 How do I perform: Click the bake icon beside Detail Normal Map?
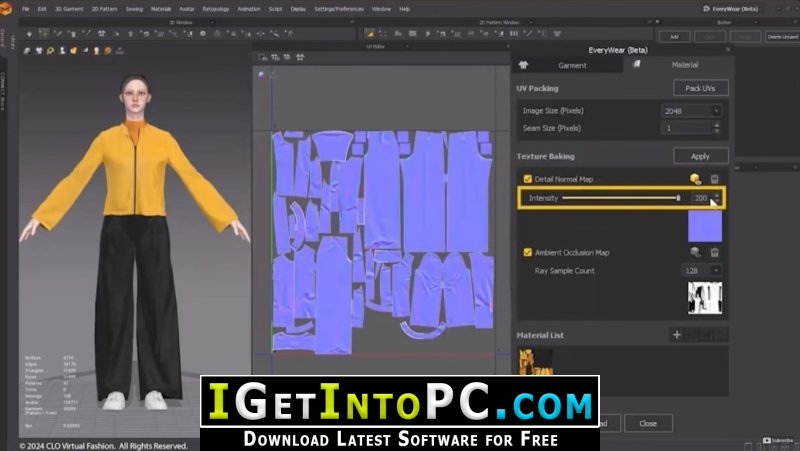(x=695, y=179)
